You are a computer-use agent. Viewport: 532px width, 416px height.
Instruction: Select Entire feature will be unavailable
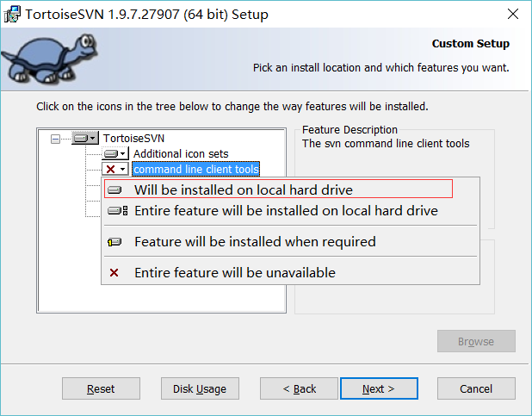(235, 273)
